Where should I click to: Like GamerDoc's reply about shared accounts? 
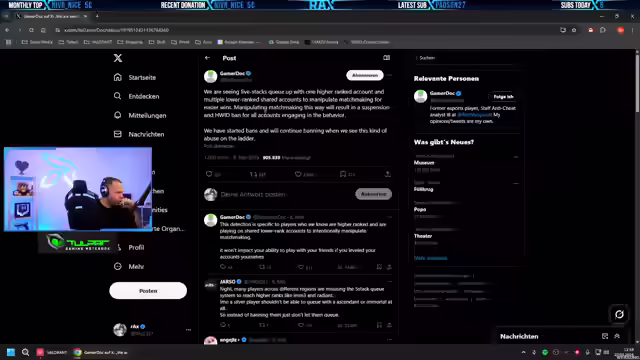tap(301, 267)
